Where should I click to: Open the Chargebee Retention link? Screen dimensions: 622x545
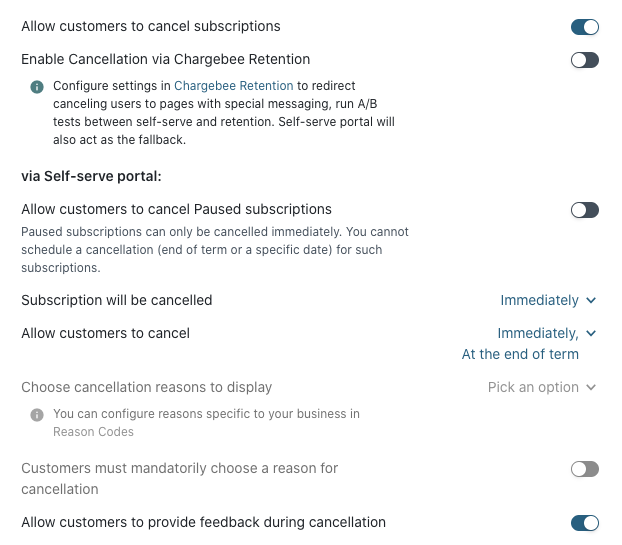point(234,87)
